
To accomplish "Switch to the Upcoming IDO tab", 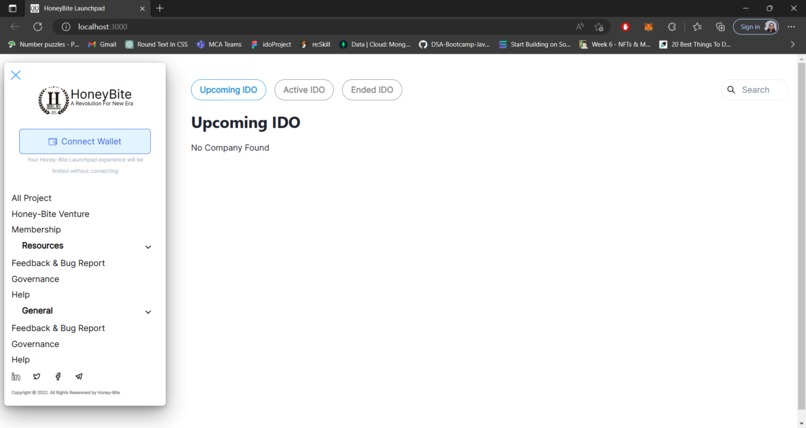I will pos(228,90).
